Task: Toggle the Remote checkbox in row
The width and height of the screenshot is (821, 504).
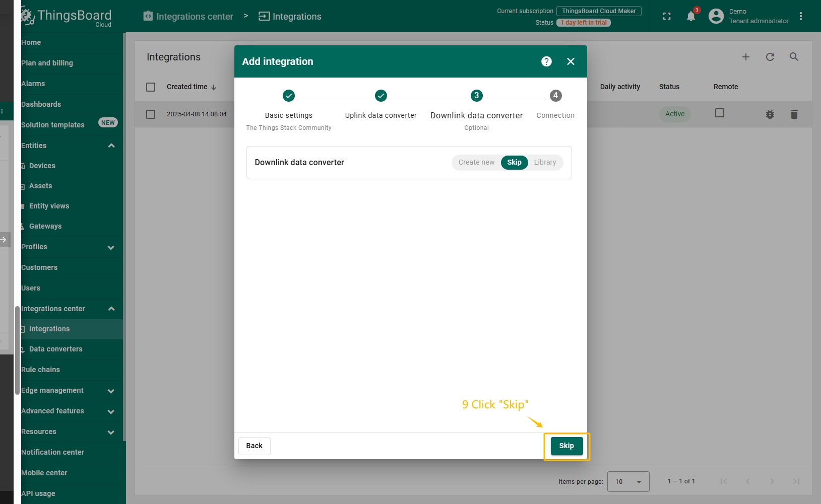Action: pos(720,113)
